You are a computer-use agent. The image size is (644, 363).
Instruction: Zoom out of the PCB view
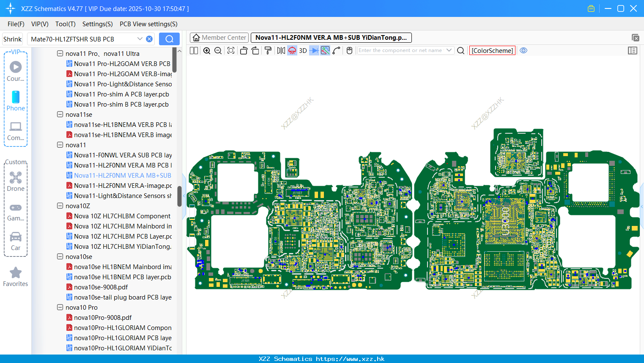tap(218, 50)
